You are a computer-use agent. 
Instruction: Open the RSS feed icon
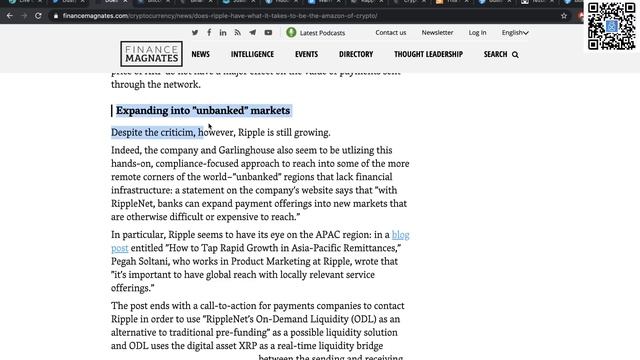[238, 33]
